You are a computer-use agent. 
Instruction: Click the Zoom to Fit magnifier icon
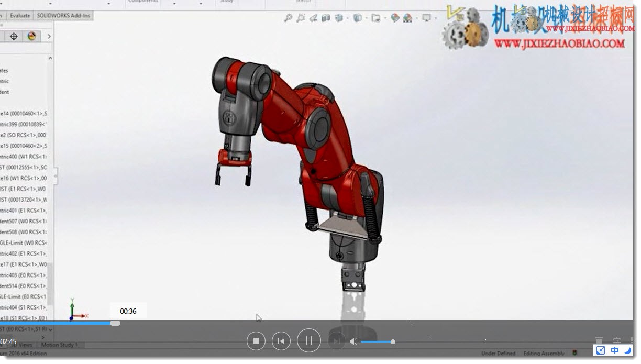(288, 18)
